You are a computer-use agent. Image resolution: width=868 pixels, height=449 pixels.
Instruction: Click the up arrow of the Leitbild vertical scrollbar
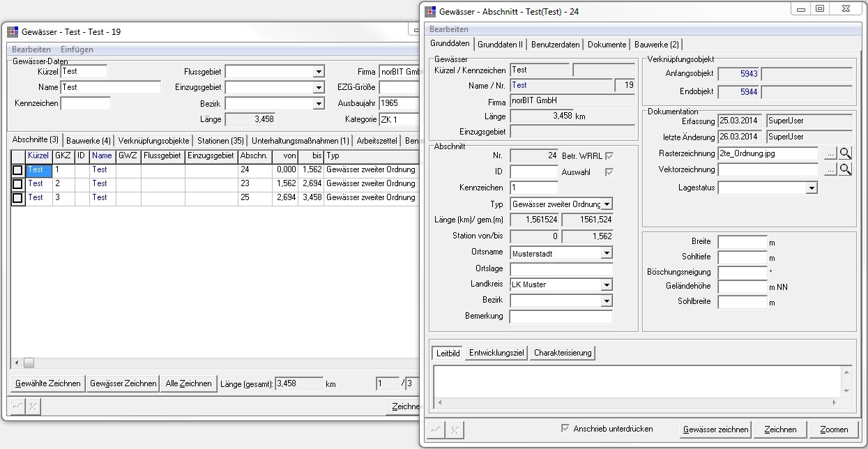pos(847,373)
